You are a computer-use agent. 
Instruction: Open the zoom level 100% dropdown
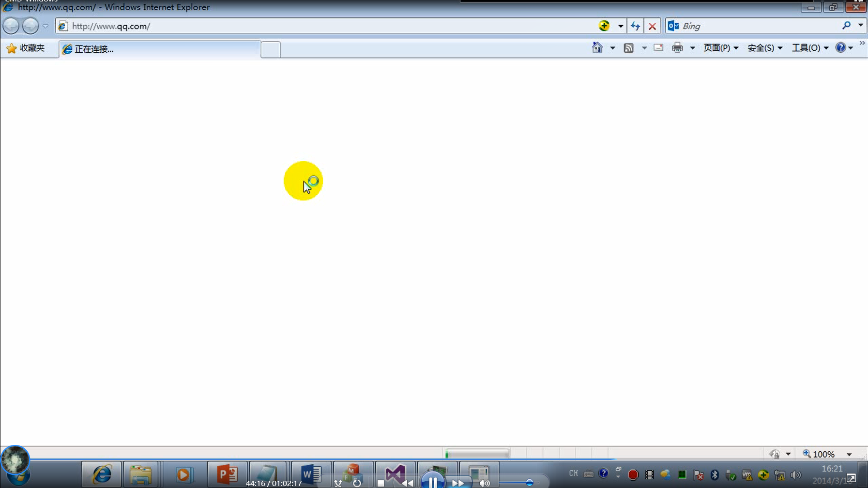click(x=849, y=454)
